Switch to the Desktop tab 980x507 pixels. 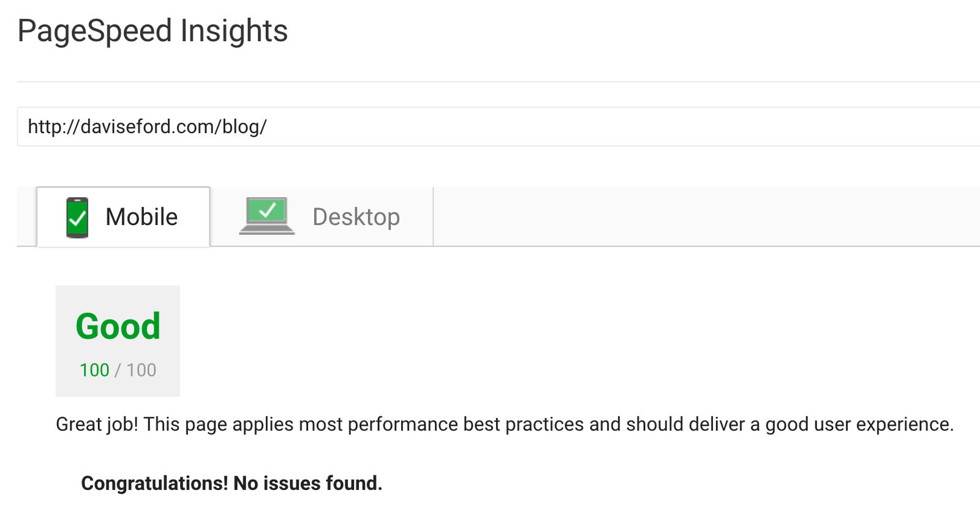(322, 217)
